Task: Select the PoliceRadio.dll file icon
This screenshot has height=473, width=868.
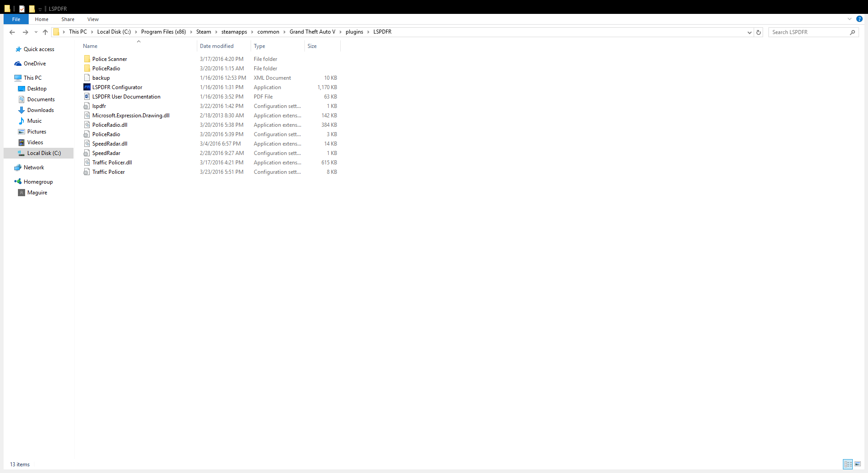Action: click(87, 125)
